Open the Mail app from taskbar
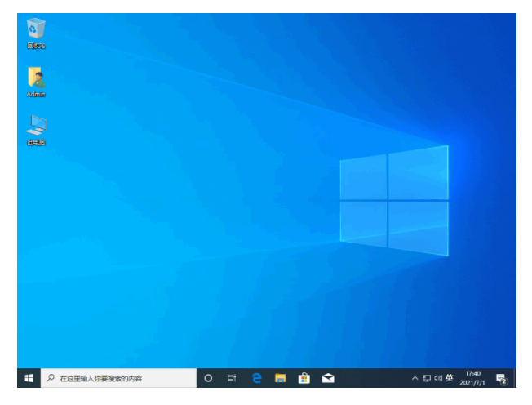The image size is (532, 405). click(x=327, y=378)
